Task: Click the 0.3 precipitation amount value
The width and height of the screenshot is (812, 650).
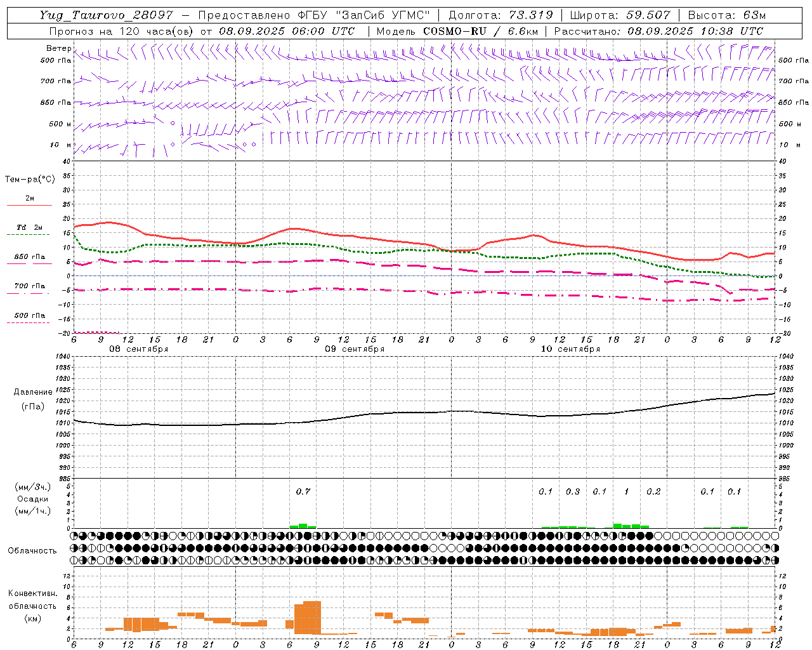Action: 573,491
